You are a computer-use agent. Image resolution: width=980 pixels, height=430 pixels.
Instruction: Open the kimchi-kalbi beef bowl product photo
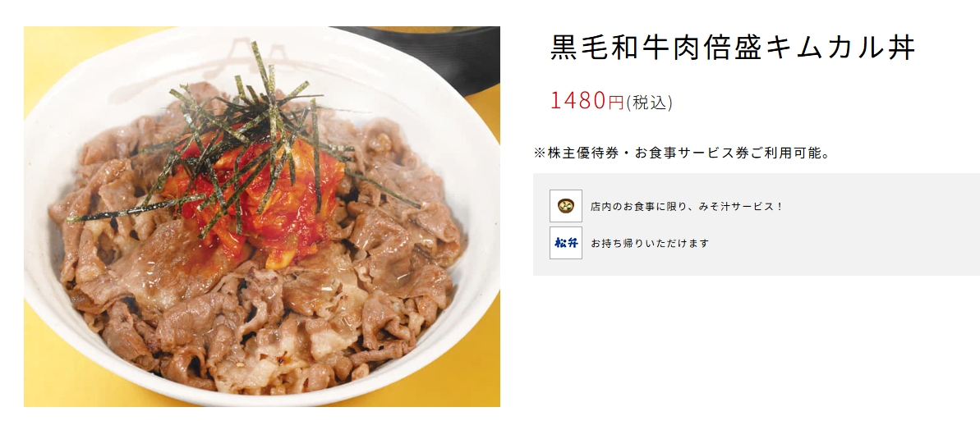(x=262, y=217)
